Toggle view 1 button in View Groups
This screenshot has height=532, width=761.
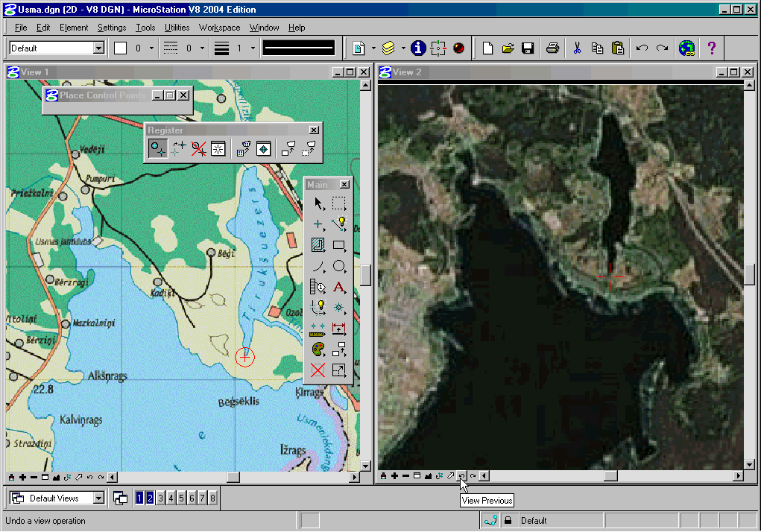point(139,498)
